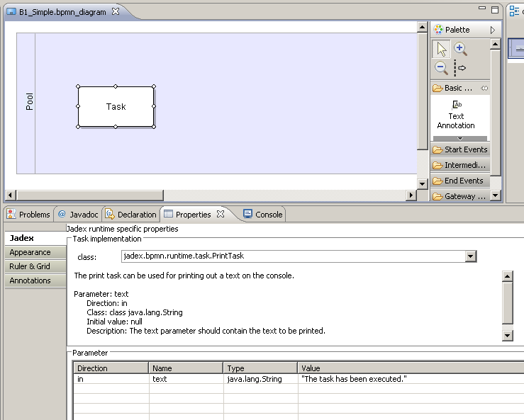Image resolution: width=524 pixels, height=420 pixels.
Task: Open the task class dropdown arrow
Action: [x=469, y=256]
